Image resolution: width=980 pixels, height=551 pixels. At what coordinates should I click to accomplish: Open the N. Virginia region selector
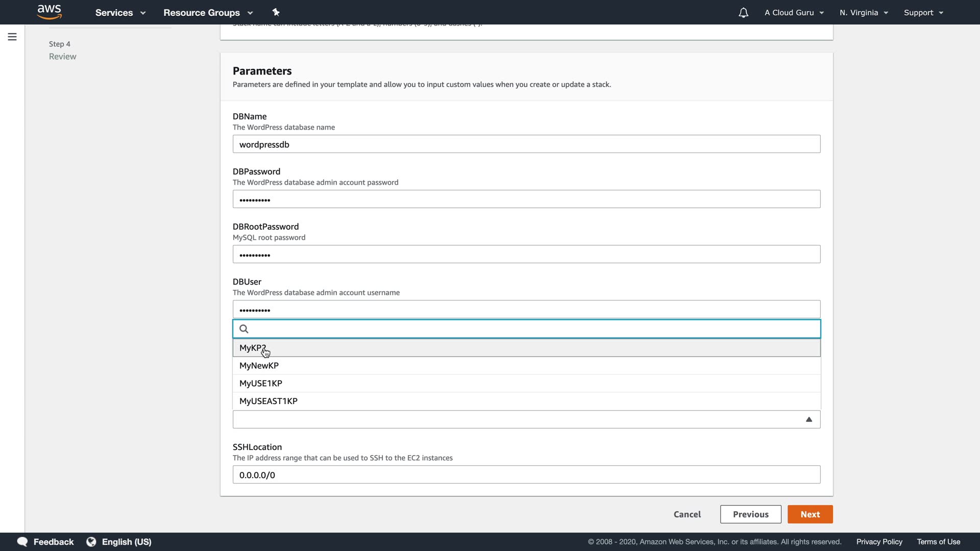(x=864, y=13)
